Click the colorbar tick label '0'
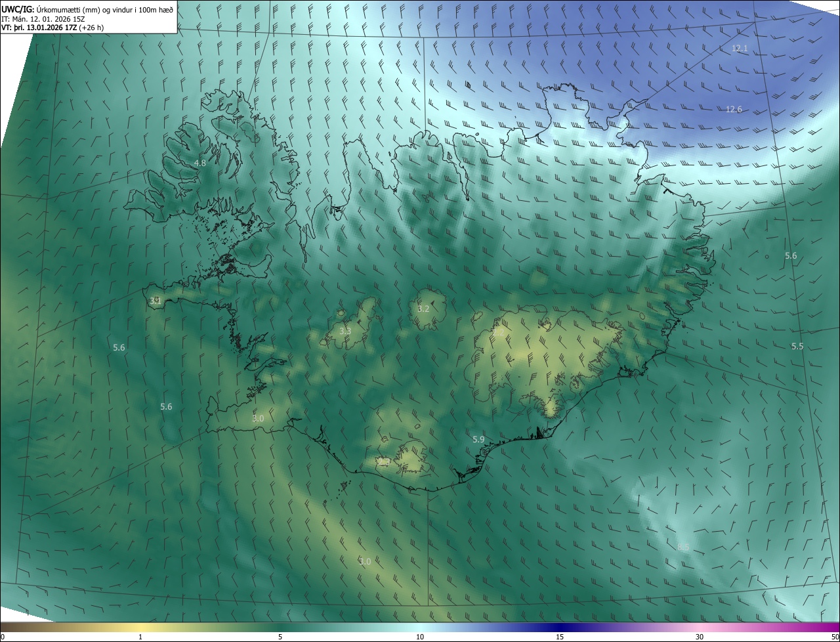Image resolution: width=840 pixels, height=642 pixels. (x=3, y=637)
